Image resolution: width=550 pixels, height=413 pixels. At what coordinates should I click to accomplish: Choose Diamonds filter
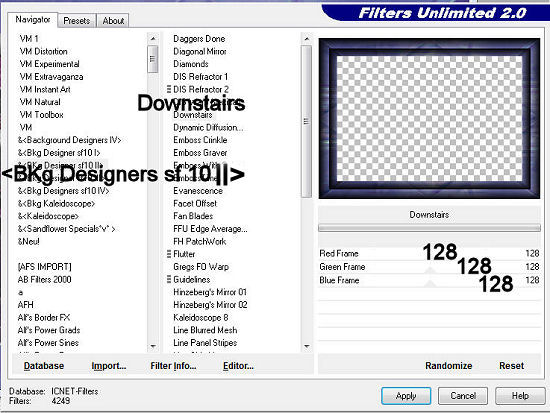pyautogui.click(x=191, y=64)
